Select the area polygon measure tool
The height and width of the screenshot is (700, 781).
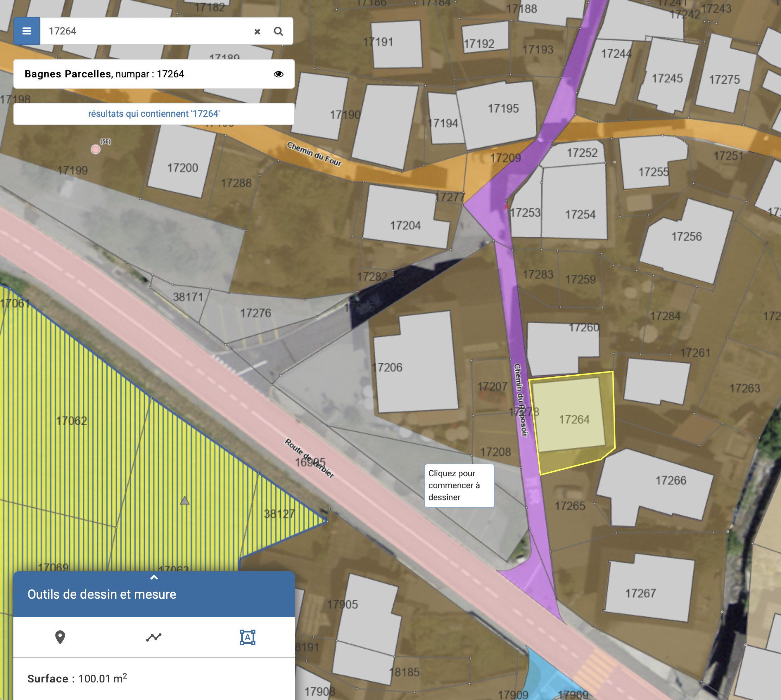247,637
